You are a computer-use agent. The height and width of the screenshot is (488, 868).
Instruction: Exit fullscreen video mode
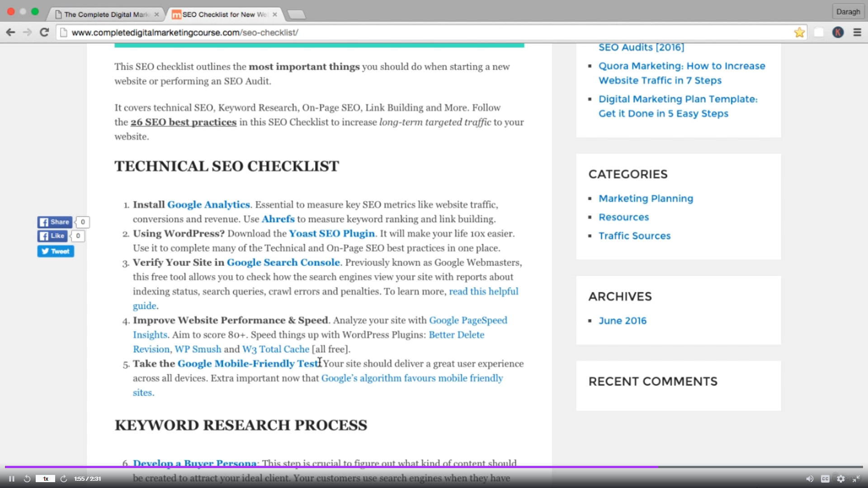pyautogui.click(x=856, y=479)
